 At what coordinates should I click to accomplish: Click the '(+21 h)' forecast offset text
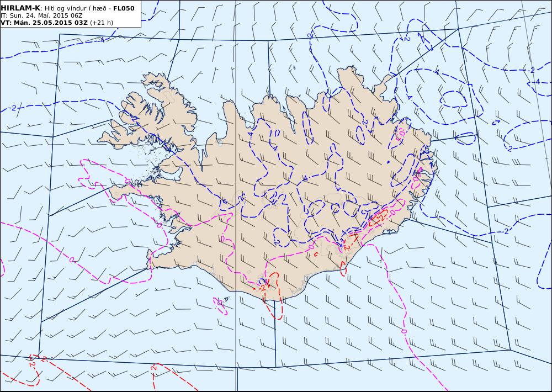tap(102, 23)
